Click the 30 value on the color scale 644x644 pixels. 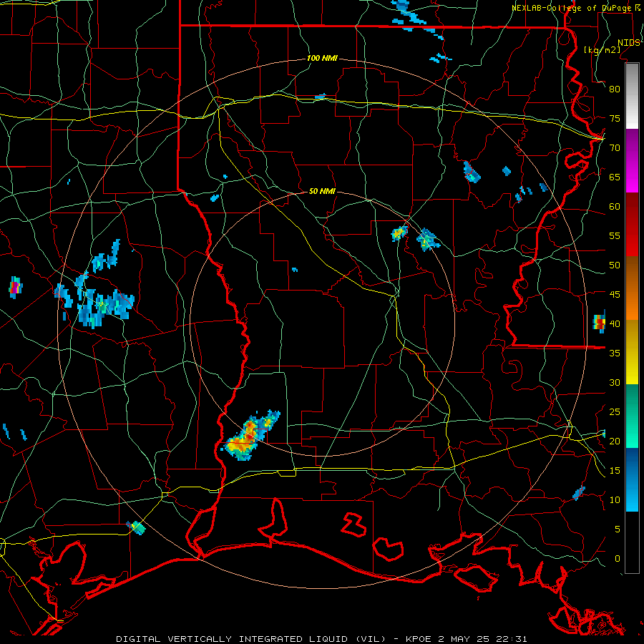615,383
